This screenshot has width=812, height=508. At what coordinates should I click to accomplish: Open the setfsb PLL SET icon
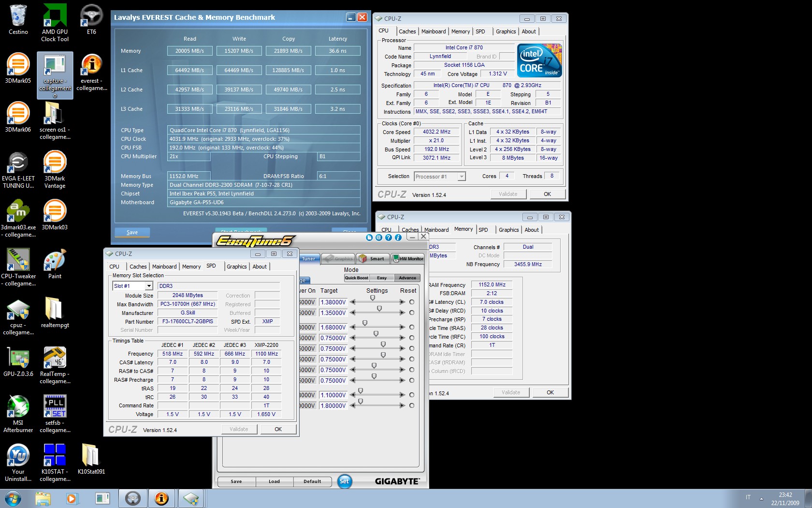coord(55,415)
